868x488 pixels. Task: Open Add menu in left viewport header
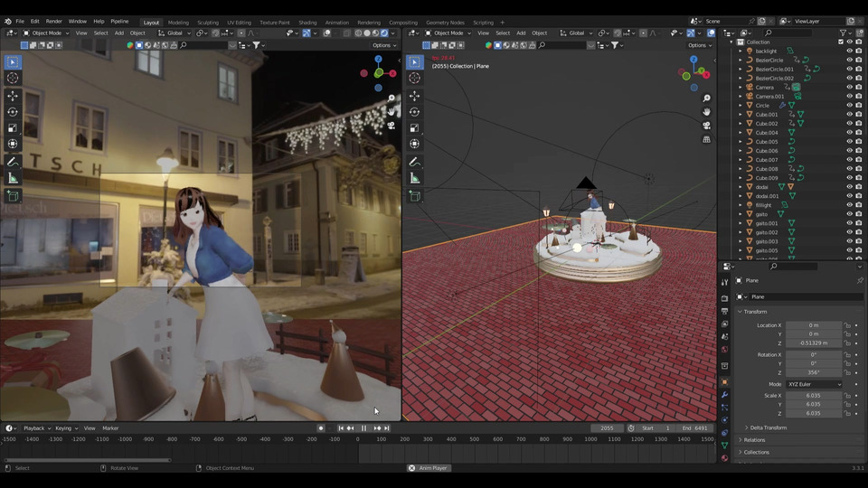(119, 33)
